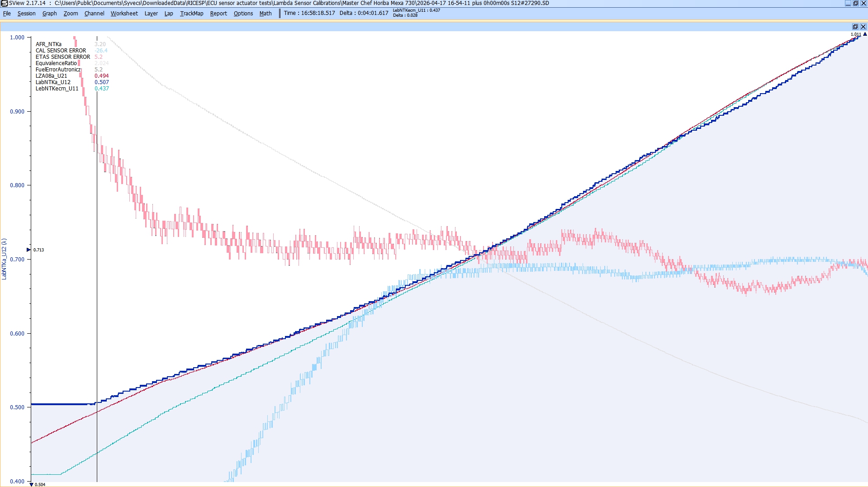
Task: Close the inner graph panel
Action: click(863, 27)
